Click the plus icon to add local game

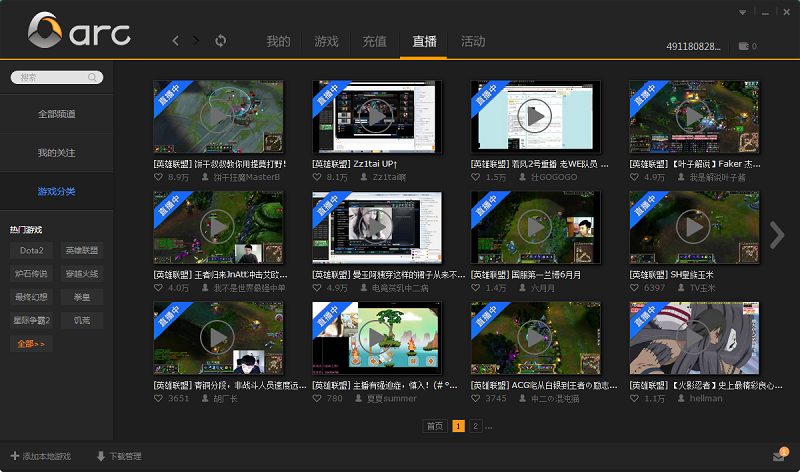[15, 456]
